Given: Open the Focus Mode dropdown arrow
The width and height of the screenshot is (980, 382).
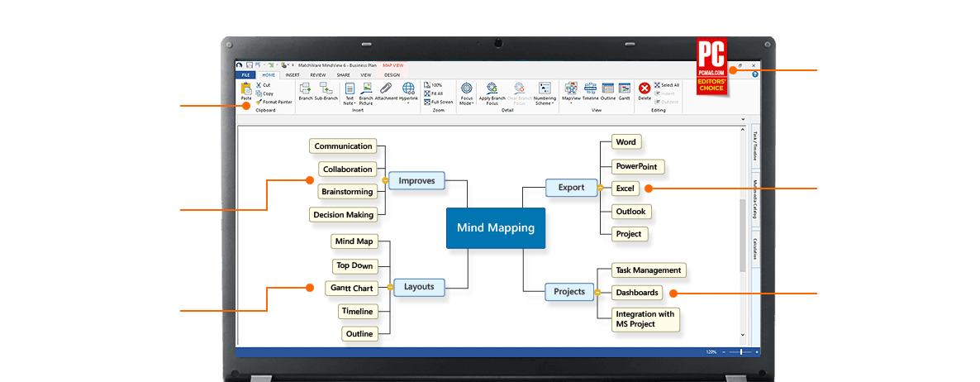Looking at the screenshot, I should click(473, 104).
